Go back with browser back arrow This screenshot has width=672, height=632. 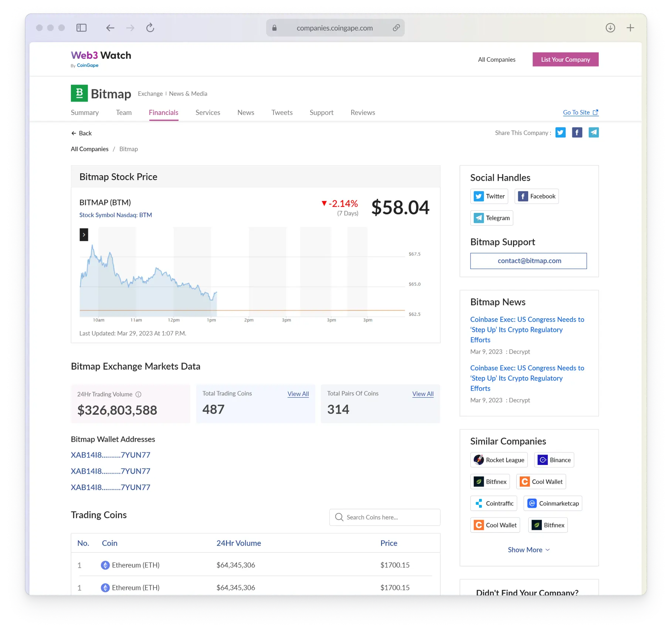[x=110, y=28]
